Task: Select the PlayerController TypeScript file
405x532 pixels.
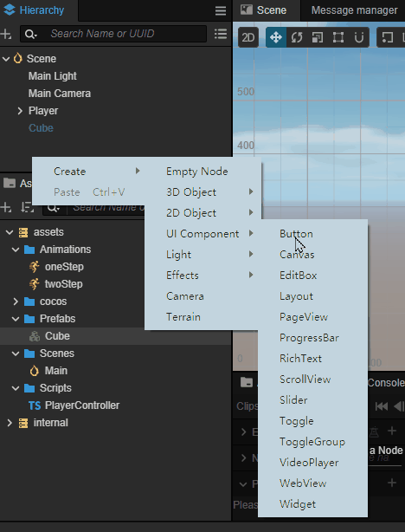Action: click(82, 405)
